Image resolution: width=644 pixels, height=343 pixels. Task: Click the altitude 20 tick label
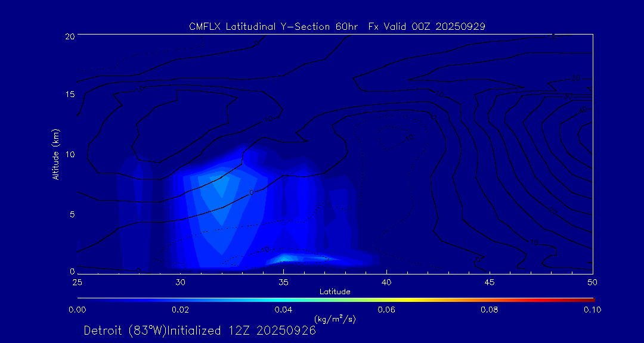[x=69, y=36]
